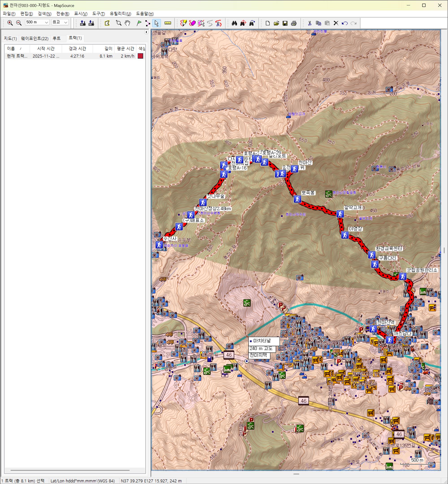This screenshot has width=448, height=484.
Task: Toggle the Selection arrow tool
Action: (x=156, y=23)
